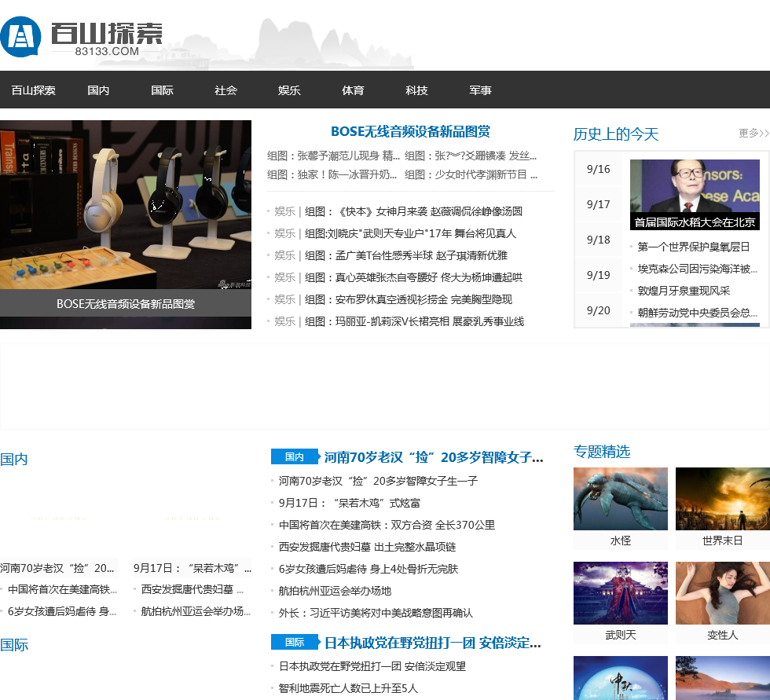Viewport: 770px width, 700px height.
Task: Open 敦煌月牙泉重现风采 link
Action: click(x=684, y=291)
